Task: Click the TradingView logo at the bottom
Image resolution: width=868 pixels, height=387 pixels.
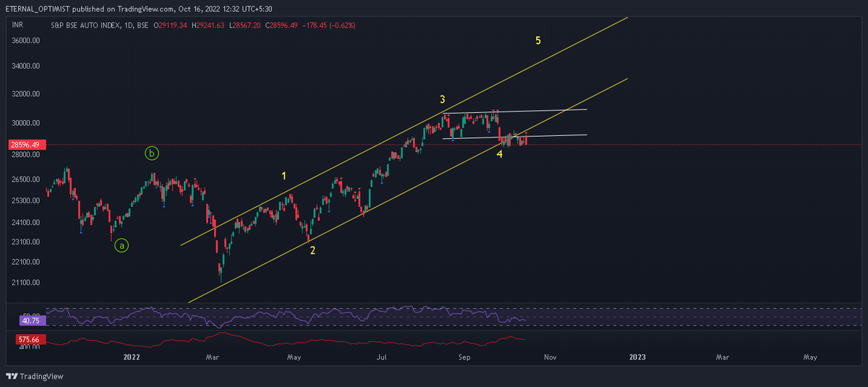Action: pyautogui.click(x=34, y=376)
